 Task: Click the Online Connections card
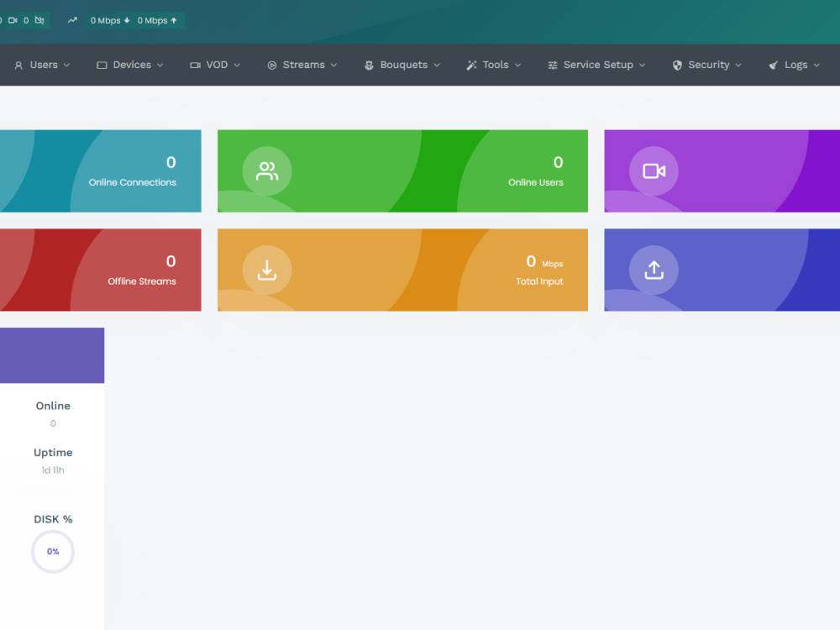pos(101,171)
